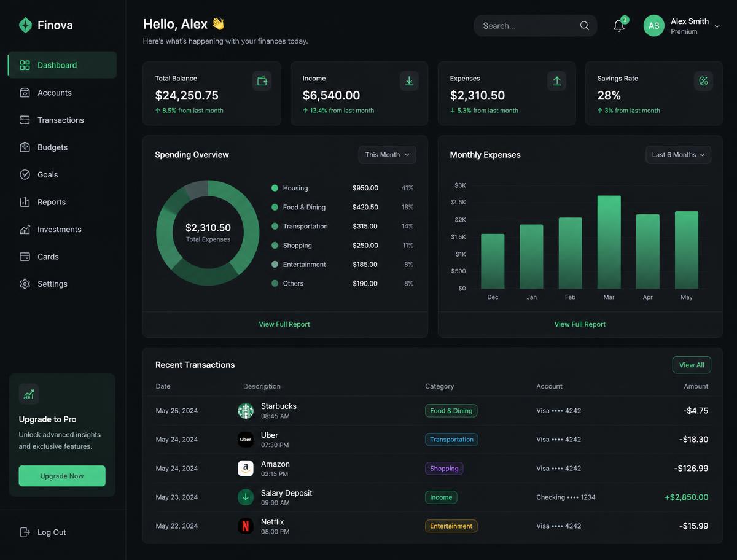Viewport: 737px width, 560px height.
Task: Click the +$2,850.00 amount
Action: (686, 497)
